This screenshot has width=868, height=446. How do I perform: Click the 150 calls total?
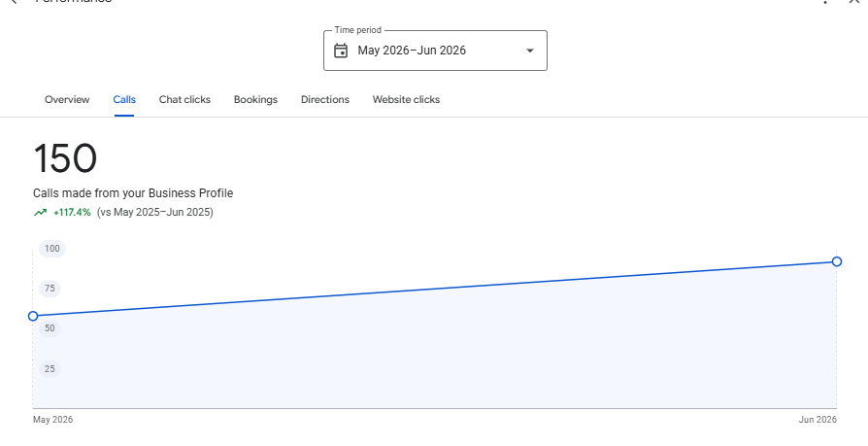(x=65, y=158)
